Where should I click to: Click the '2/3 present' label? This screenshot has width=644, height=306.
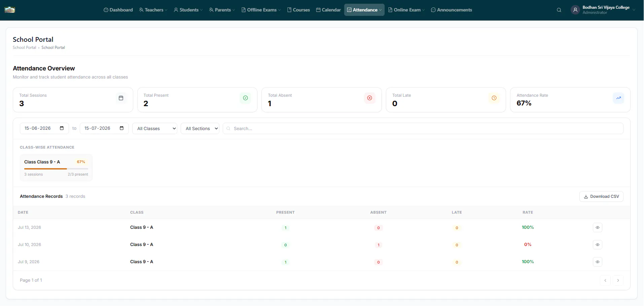78,175
